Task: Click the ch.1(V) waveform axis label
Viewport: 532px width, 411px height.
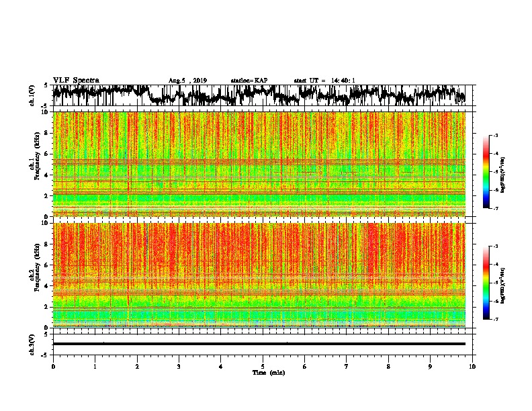Action: click(32, 95)
